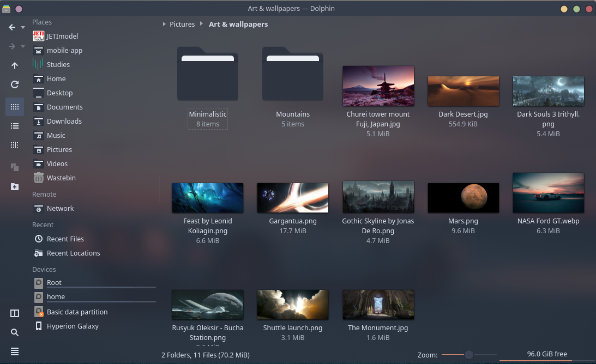Click the Dolphin app icon in titlebar
Image resolution: width=596 pixels, height=364 pixels.
pos(6,8)
